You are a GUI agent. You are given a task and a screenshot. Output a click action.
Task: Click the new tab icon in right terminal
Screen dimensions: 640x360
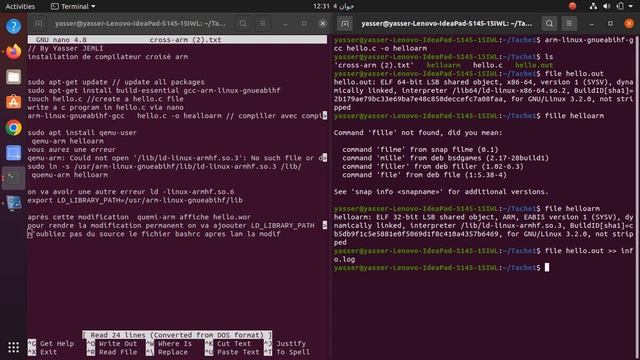pyautogui.click(x=345, y=24)
